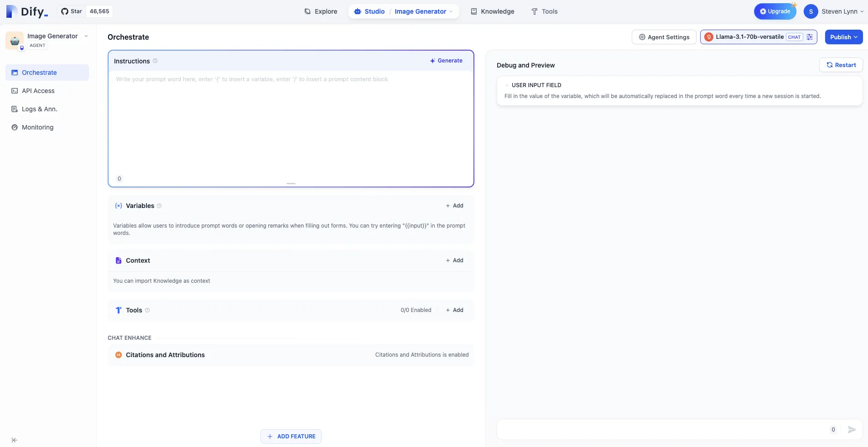The image size is (868, 447).
Task: Open the Knowledge tab
Action: [x=492, y=11]
